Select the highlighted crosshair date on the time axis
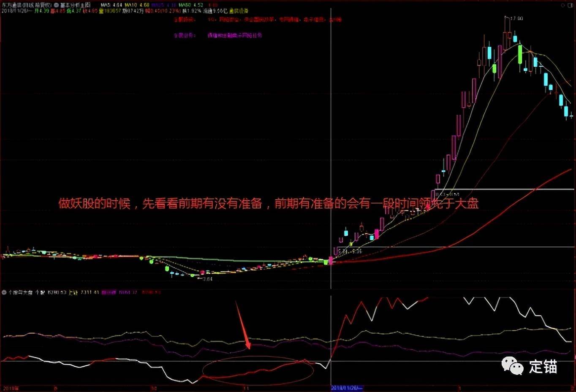Screen dimensions: 576x392 coord(347,388)
